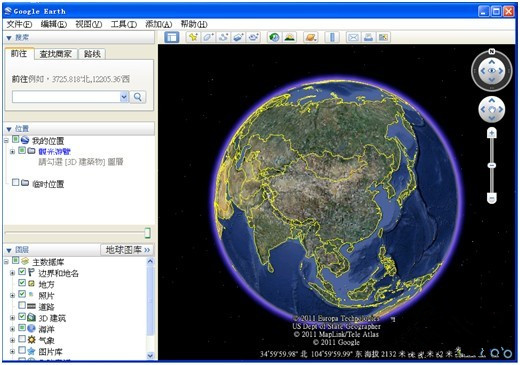520x365 pixels.
Task: Zoom in with the plus button
Action: click(492, 133)
